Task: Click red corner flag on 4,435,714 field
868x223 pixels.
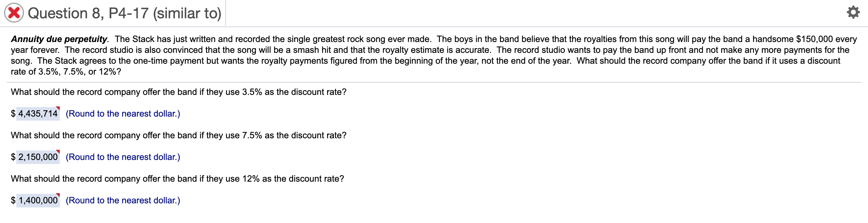Action: click(x=58, y=108)
